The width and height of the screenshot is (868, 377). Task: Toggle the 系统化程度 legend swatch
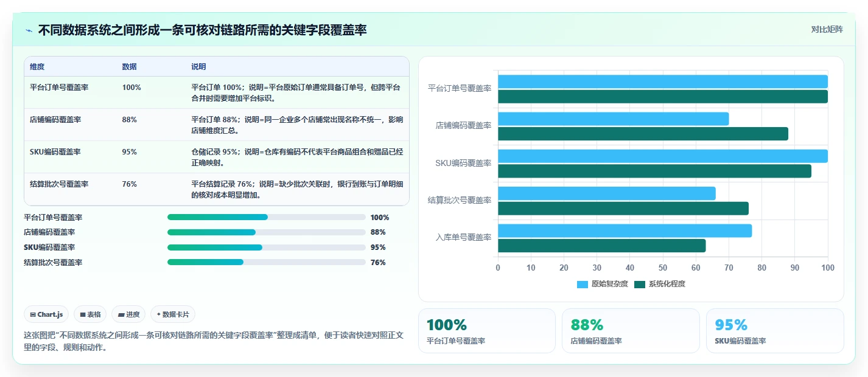point(640,284)
